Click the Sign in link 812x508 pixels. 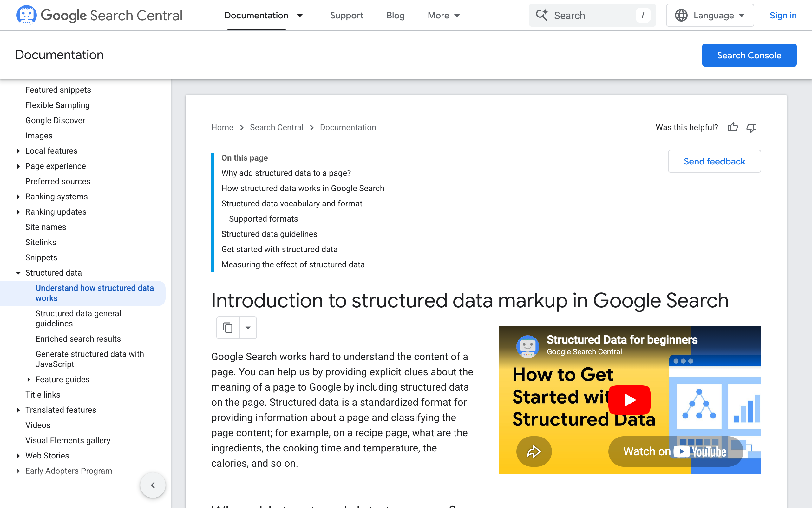pyautogui.click(x=783, y=16)
